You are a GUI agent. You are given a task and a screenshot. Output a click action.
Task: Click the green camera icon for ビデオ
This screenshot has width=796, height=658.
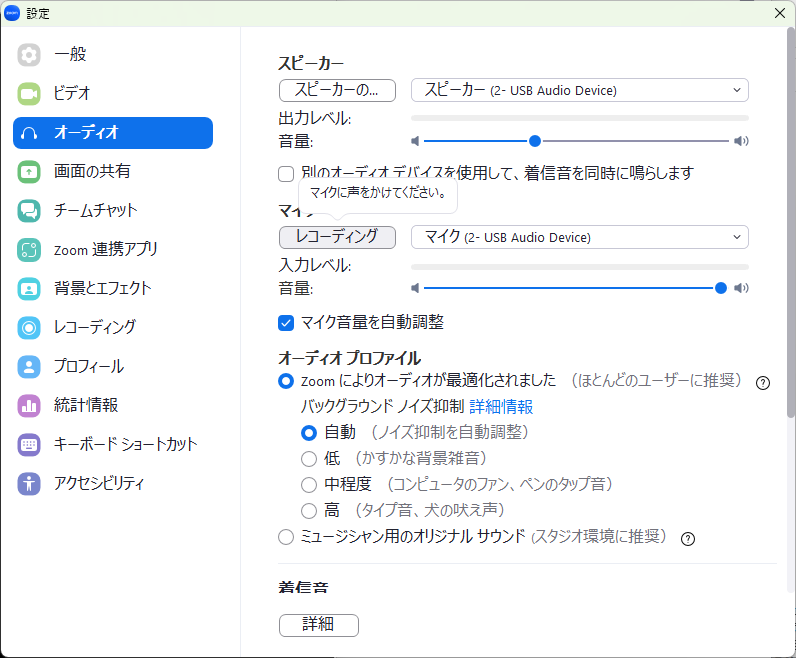click(29, 94)
